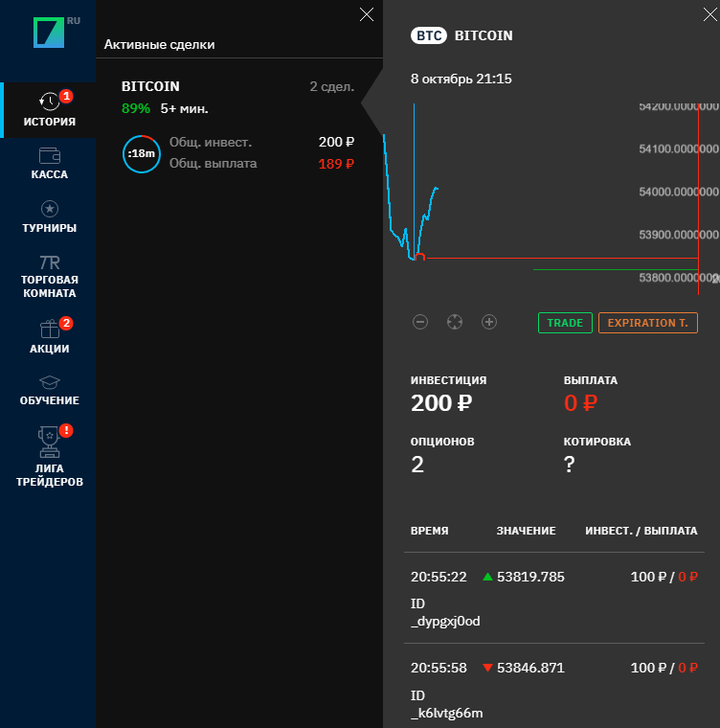Click the 18m countdown timer circle
Viewport: 720px width, 728px height.
tap(141, 153)
